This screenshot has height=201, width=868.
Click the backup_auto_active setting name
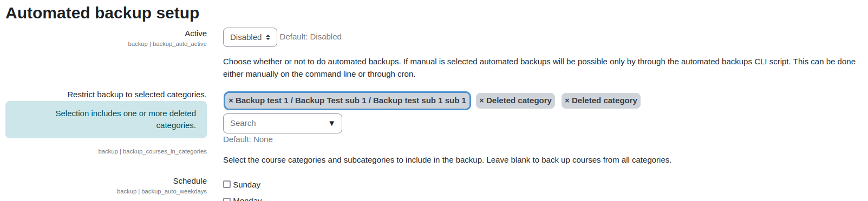[x=179, y=44]
